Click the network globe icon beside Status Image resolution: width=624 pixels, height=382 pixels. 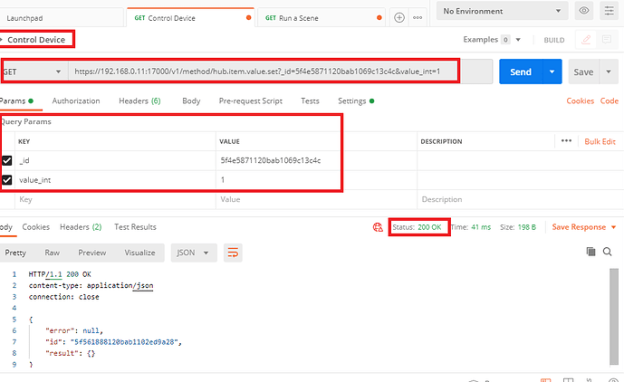(x=378, y=227)
